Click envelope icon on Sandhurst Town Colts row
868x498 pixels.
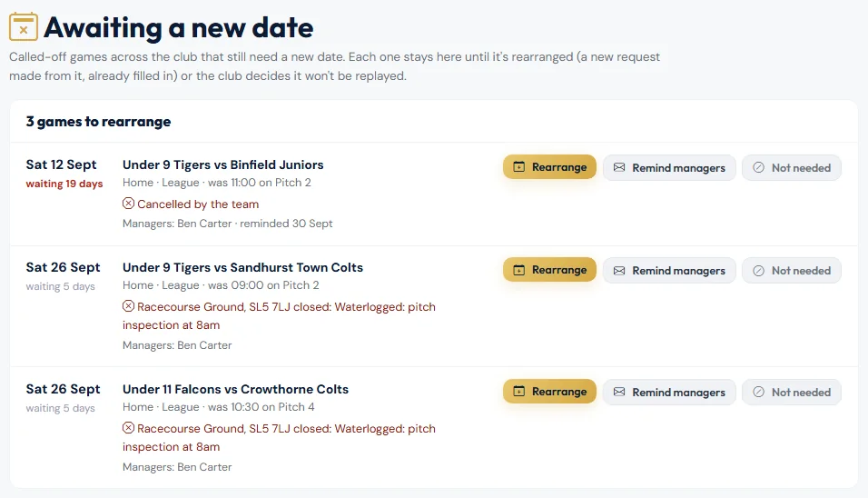tap(619, 270)
